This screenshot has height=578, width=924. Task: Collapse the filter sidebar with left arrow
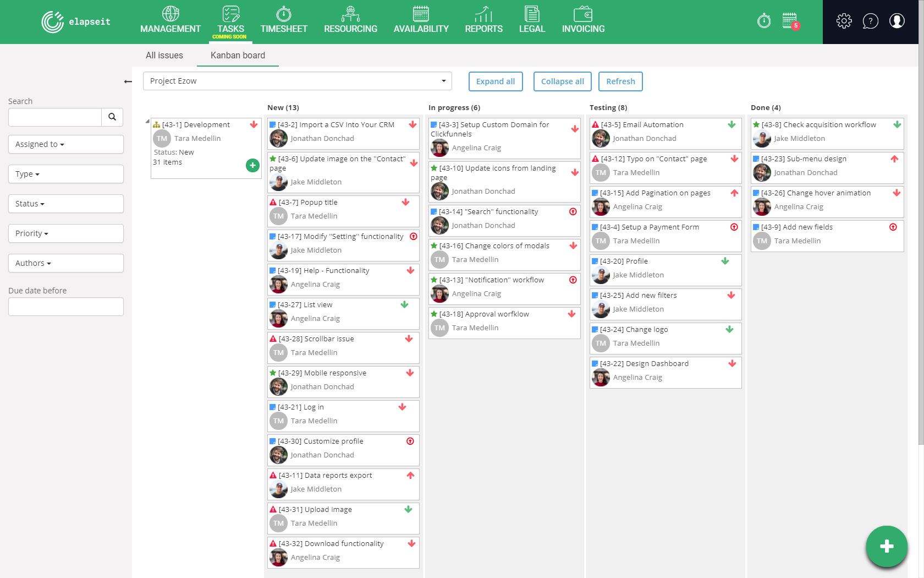coord(128,81)
